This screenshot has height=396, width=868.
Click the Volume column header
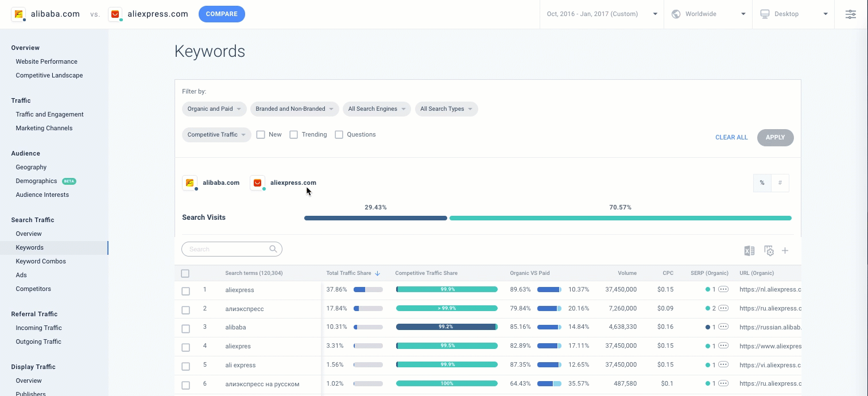point(627,273)
